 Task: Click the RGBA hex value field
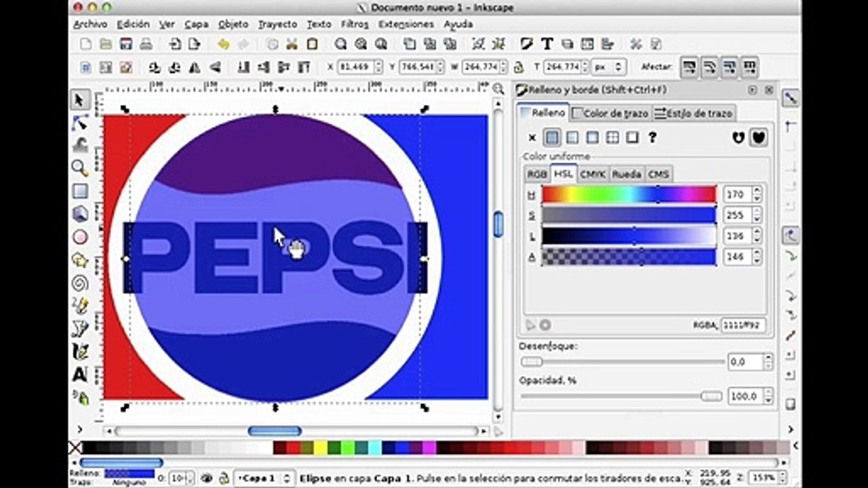(743, 325)
